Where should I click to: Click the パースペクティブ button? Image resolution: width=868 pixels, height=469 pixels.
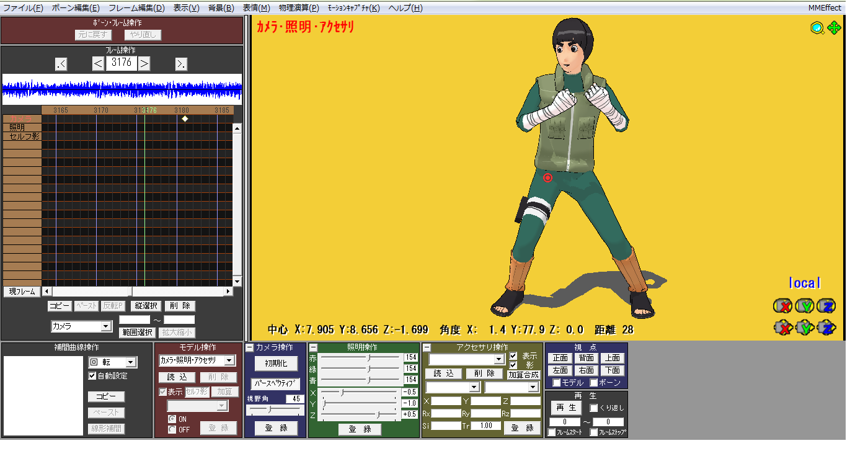click(x=275, y=383)
